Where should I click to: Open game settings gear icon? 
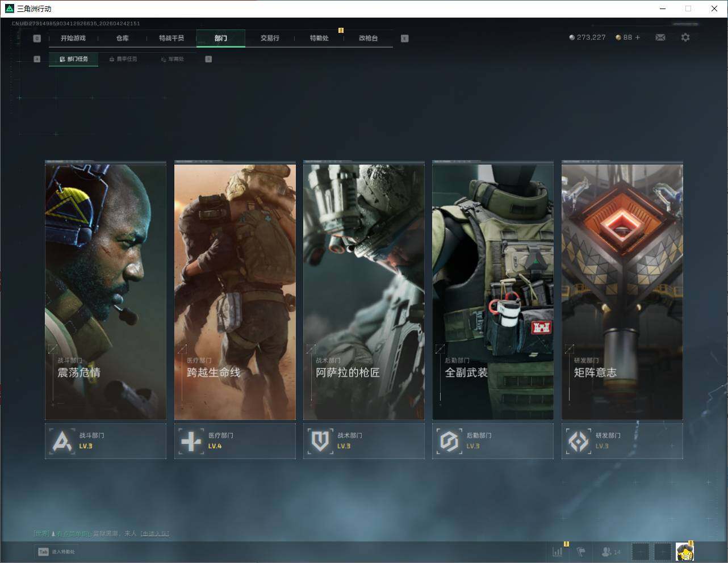[685, 37]
